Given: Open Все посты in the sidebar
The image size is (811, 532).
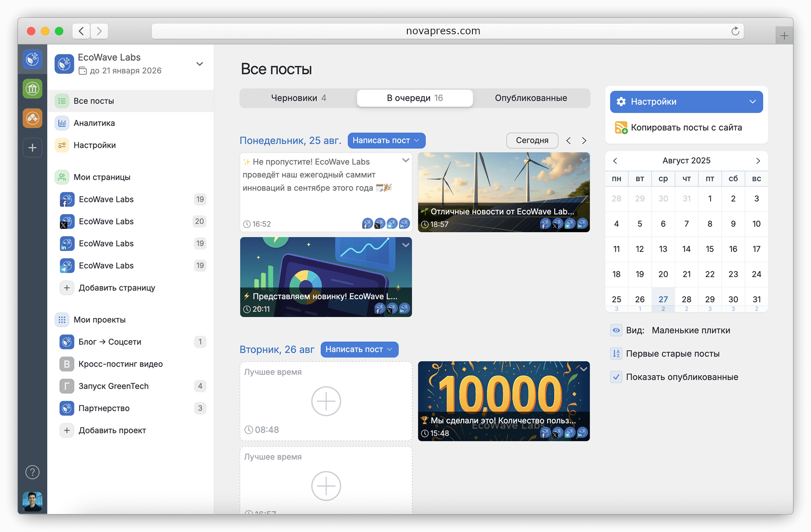Looking at the screenshot, I should point(131,101).
